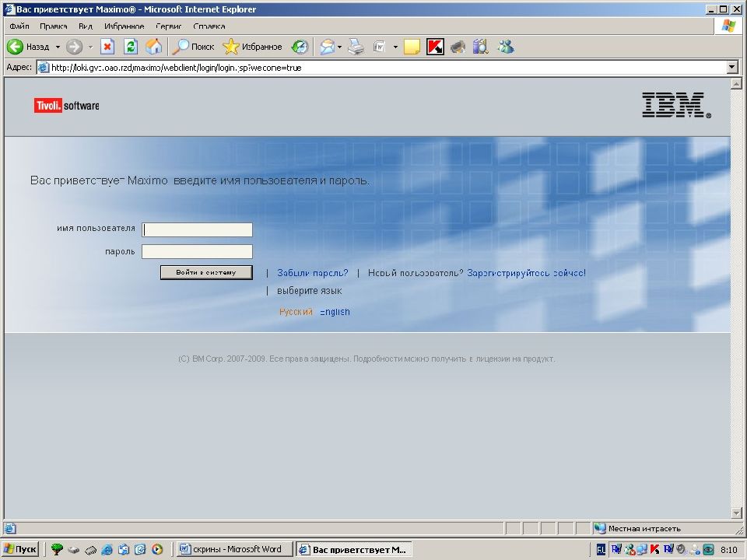Click the Войти в систему button
The height and width of the screenshot is (560, 747).
[206, 272]
